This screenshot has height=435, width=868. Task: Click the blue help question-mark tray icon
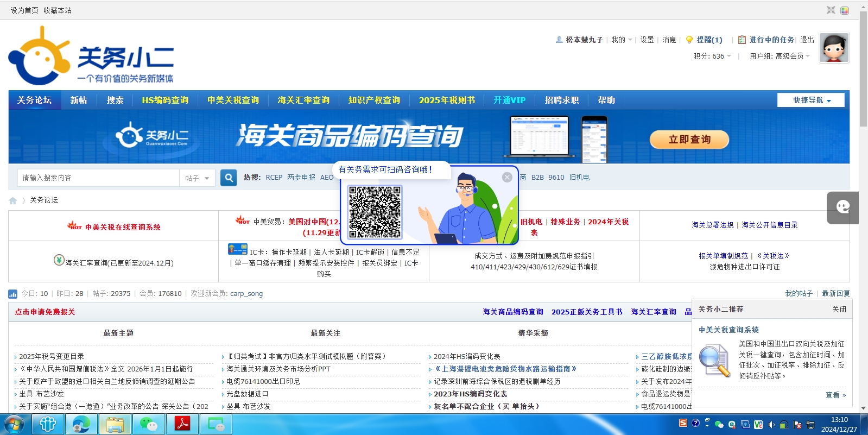point(695,423)
